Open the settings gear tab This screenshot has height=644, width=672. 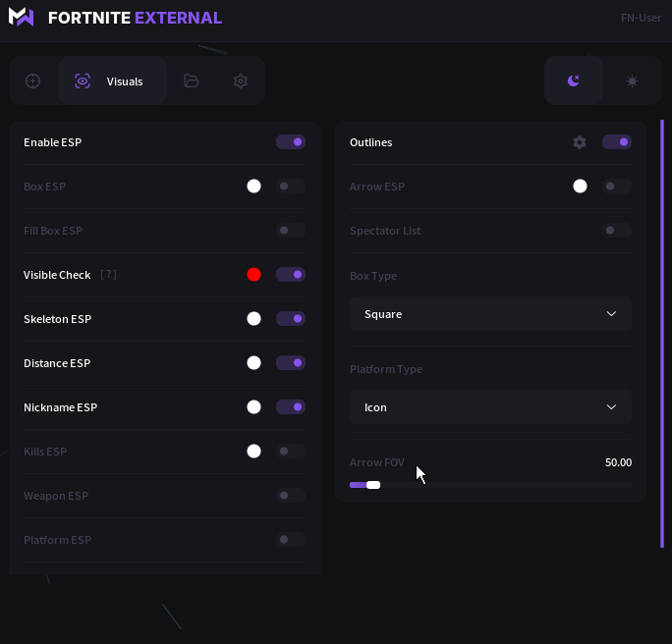click(241, 80)
